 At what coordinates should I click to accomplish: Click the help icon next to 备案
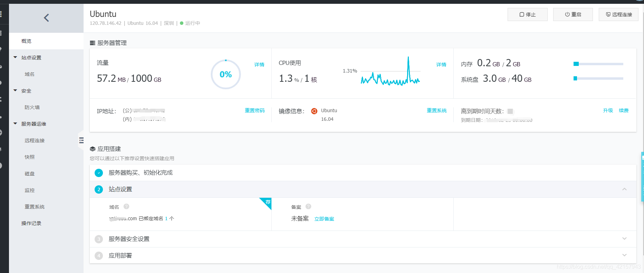(308, 206)
